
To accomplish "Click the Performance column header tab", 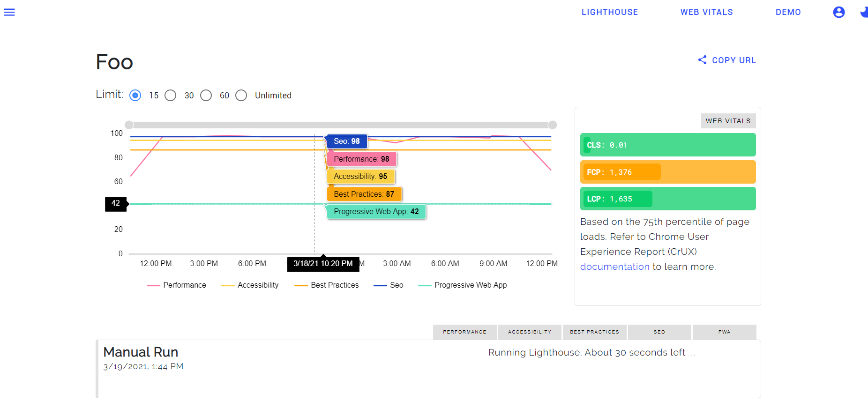I will click(x=464, y=332).
